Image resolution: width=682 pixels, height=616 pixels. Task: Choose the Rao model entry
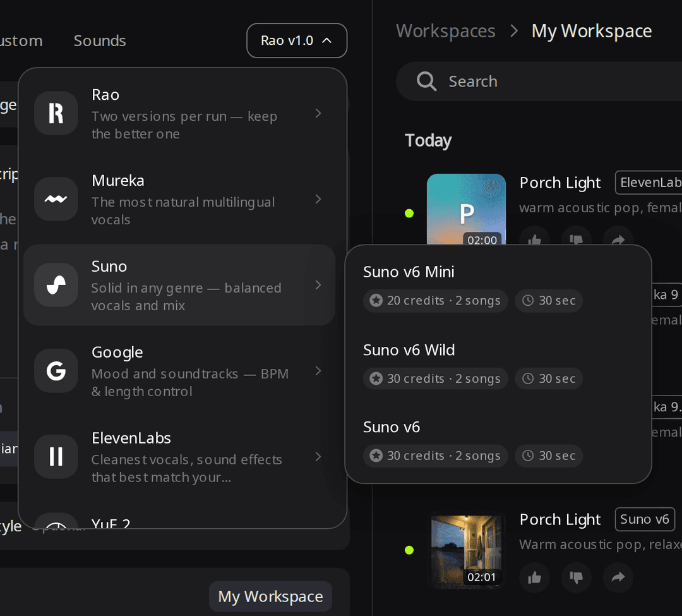179,113
